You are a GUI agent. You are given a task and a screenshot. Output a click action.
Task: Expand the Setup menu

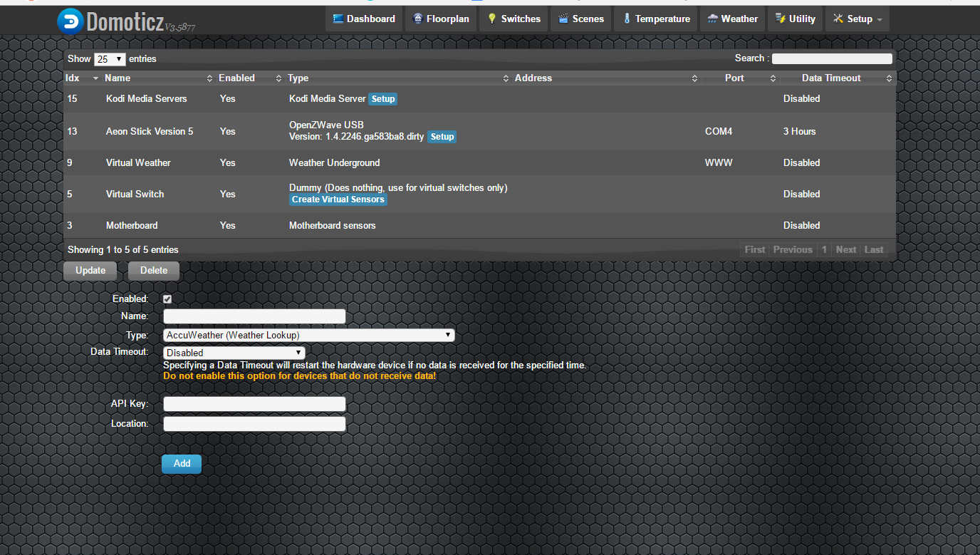(x=857, y=19)
